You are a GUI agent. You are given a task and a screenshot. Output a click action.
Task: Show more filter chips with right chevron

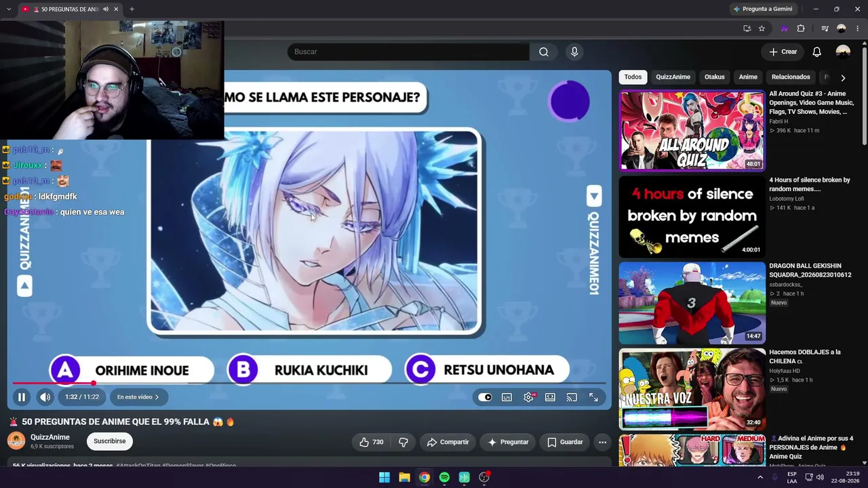(843, 78)
